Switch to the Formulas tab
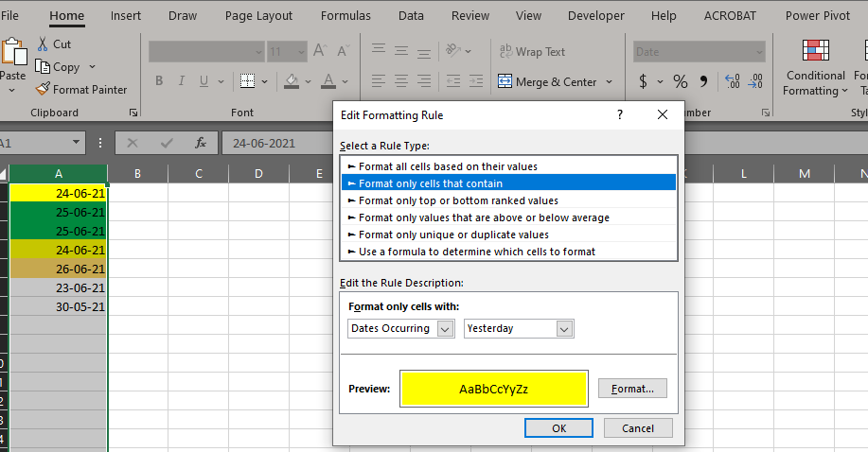 point(345,15)
